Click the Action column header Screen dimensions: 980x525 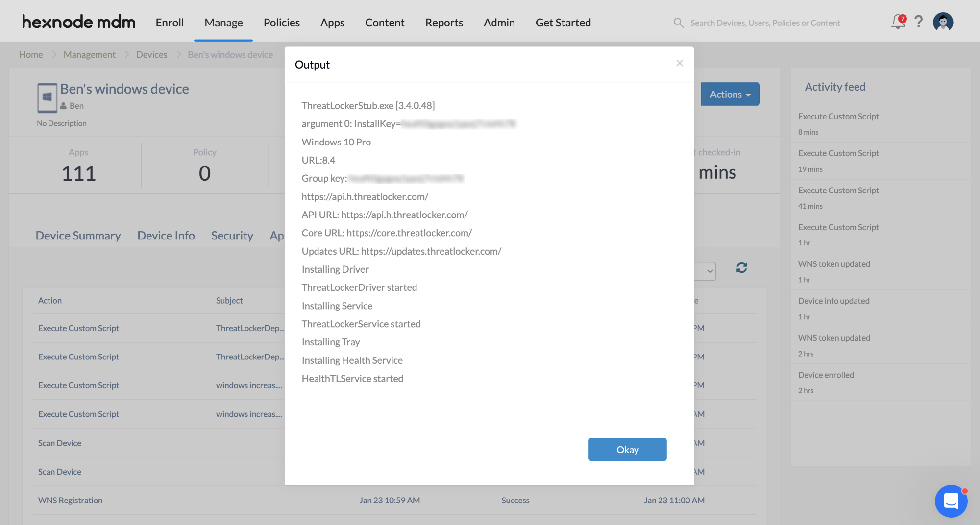pos(50,300)
